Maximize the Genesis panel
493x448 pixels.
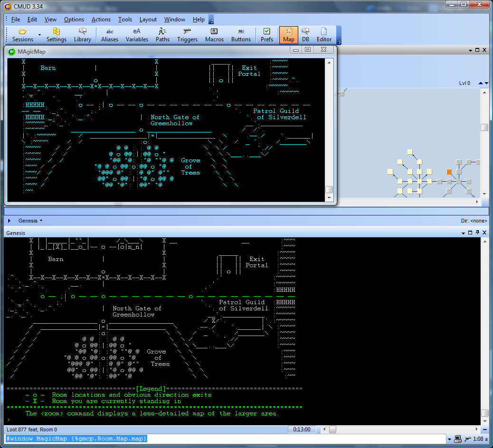[470, 233]
